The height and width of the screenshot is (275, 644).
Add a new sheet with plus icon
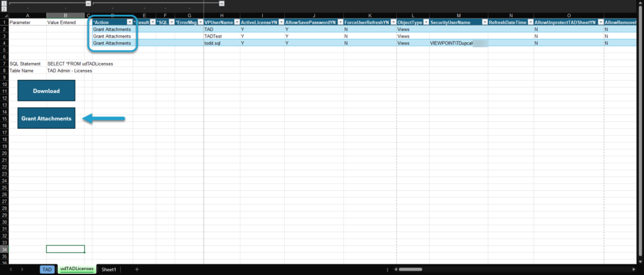136,269
